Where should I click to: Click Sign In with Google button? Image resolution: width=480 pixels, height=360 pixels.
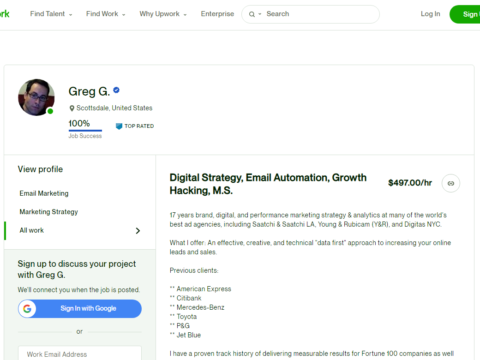coord(80,309)
